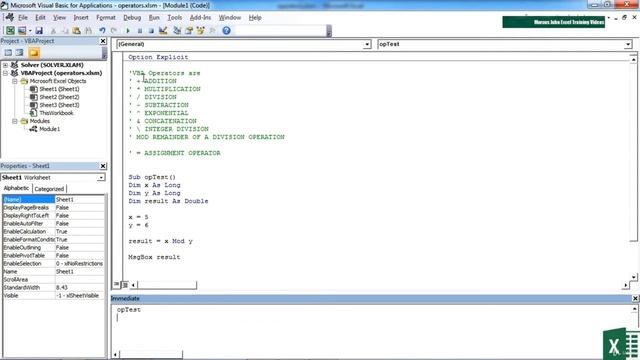Click the code window scroll right arrow
Screen dimensions: 640x360
click(x=626, y=285)
